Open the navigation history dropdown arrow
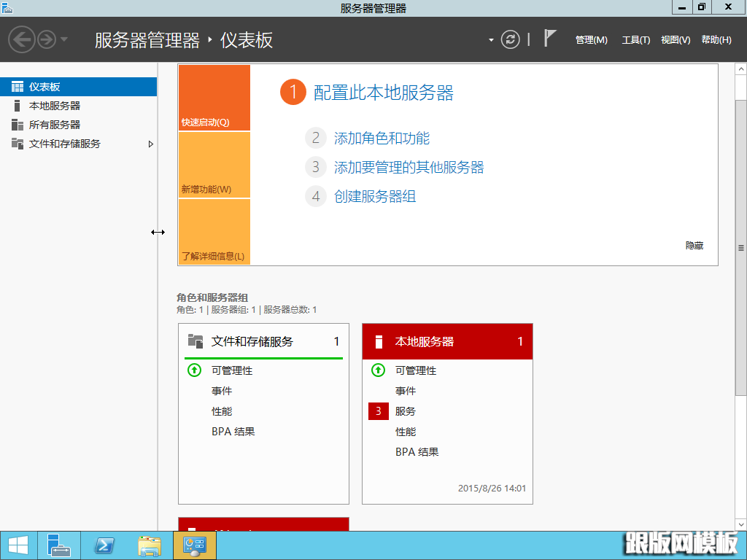Screen dimensions: 747x560 (64, 39)
